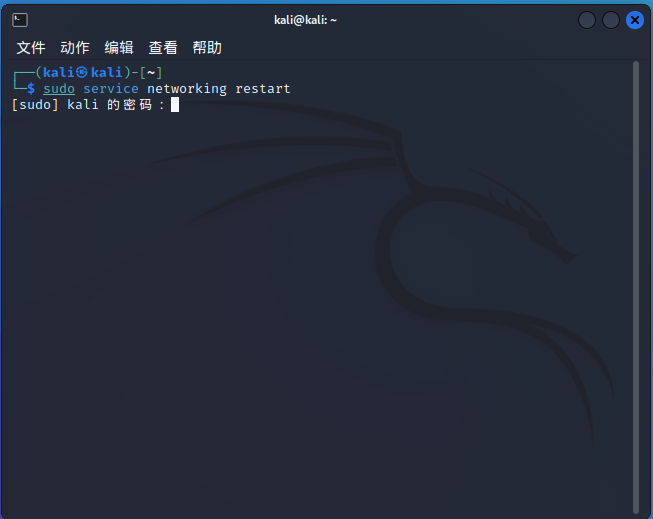Viewport: 653px width, 519px height.
Task: Open the 查看 menu
Action: 163,47
